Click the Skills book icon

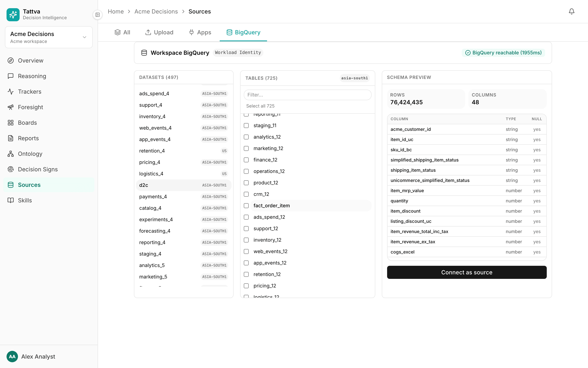pos(10,200)
